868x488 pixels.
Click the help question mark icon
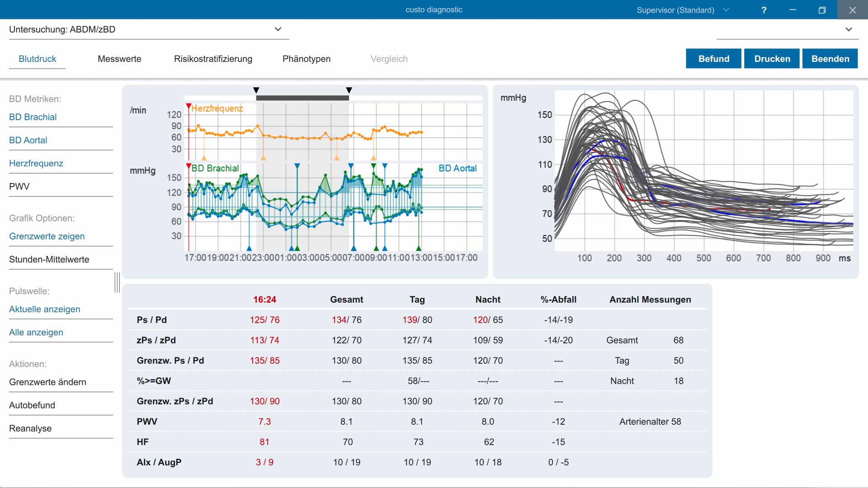coord(764,10)
